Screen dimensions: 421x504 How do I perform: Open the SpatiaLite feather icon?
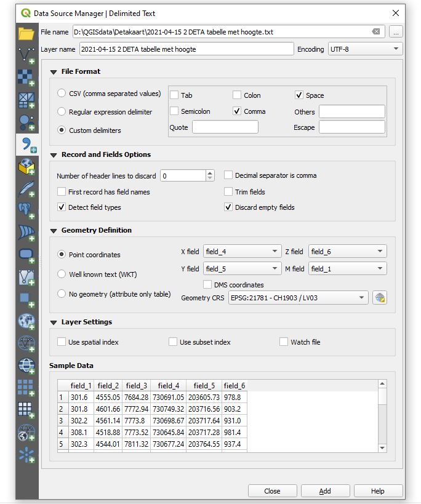(x=26, y=189)
